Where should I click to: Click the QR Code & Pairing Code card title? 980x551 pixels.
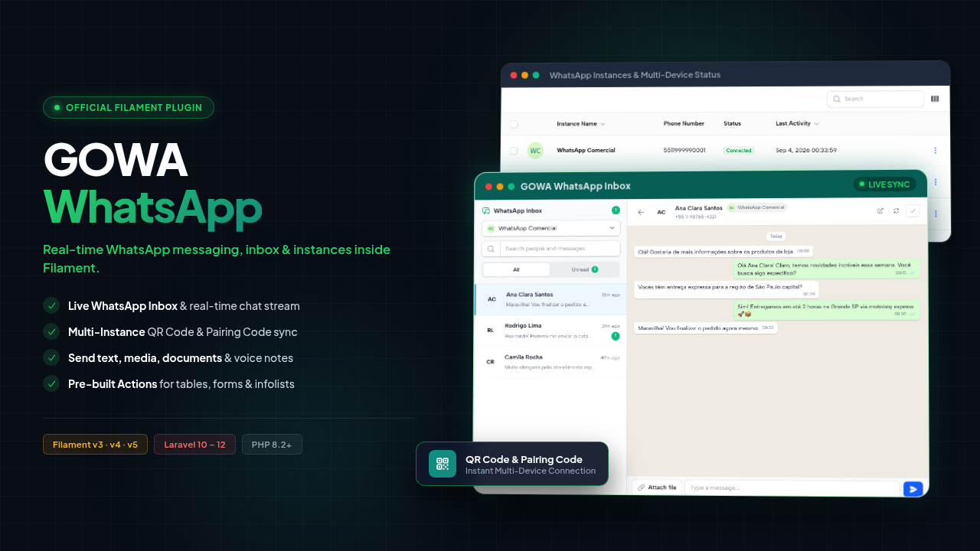click(x=524, y=459)
